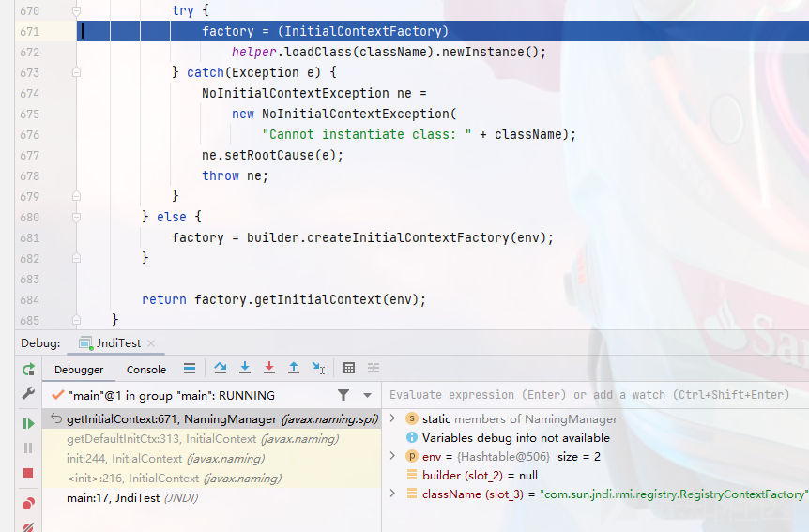Select getDefaultInitCtx:313 InitialContext frame
The image size is (809, 532).
[212, 439]
